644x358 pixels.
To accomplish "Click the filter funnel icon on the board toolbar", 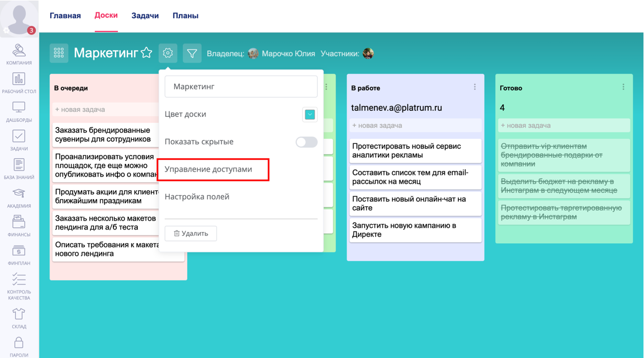I will point(192,53).
